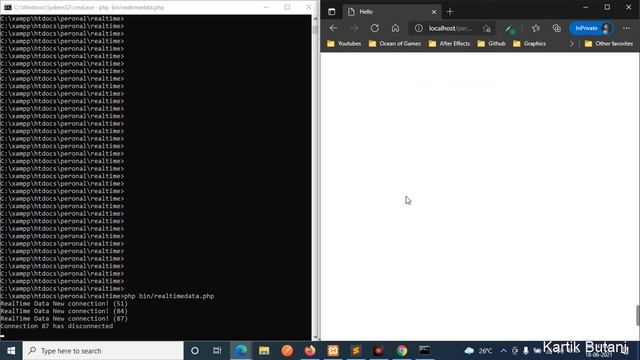Go forward in the Edge browser
Screen dimensions: 640x360
point(354,28)
